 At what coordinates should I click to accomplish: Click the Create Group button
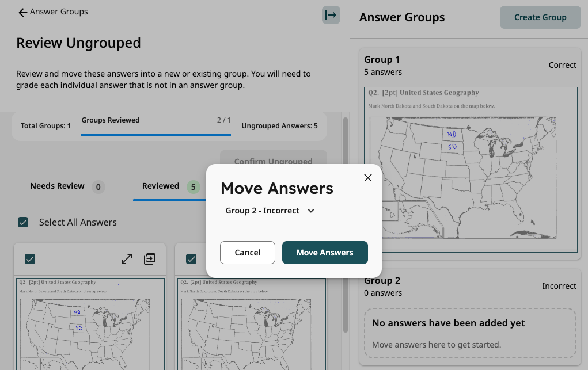point(540,17)
